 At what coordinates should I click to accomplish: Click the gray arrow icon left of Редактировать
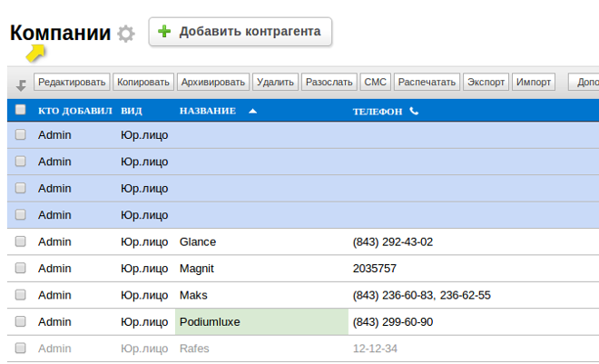point(21,84)
